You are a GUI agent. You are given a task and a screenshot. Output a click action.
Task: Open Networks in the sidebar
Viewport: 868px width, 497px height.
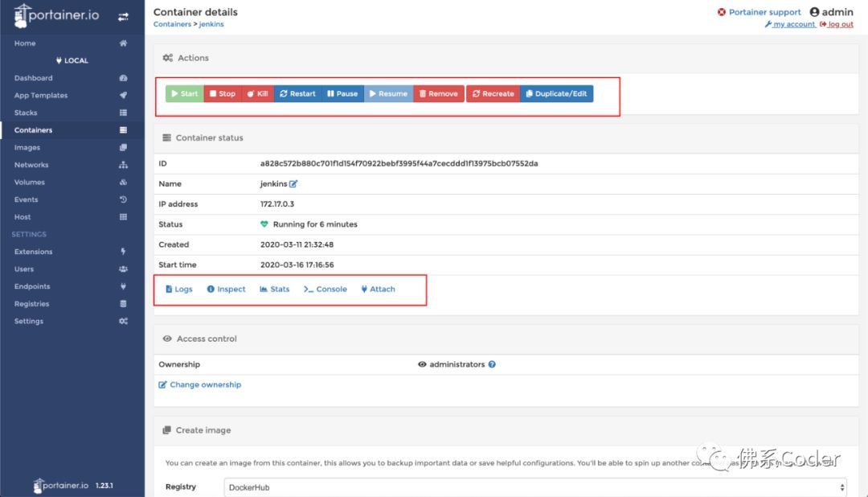tap(31, 165)
